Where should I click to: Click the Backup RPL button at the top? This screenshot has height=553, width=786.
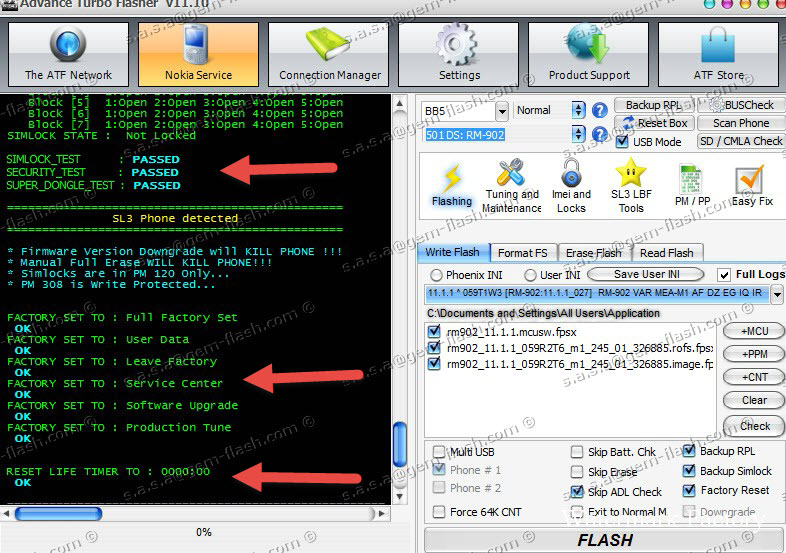(654, 105)
